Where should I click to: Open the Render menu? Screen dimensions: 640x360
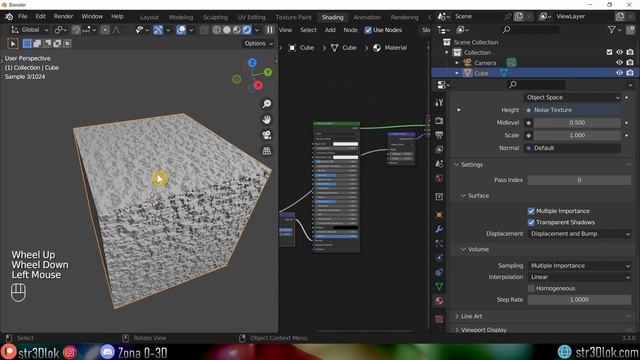[x=63, y=17]
